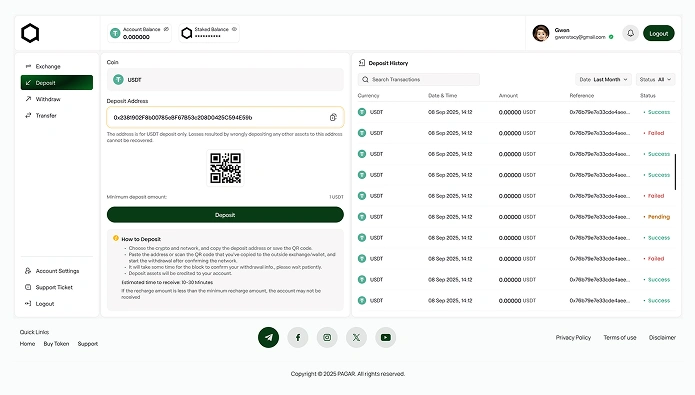
Task: Click the Withdraw arrow icon in the sidebar
Action: coord(28,99)
